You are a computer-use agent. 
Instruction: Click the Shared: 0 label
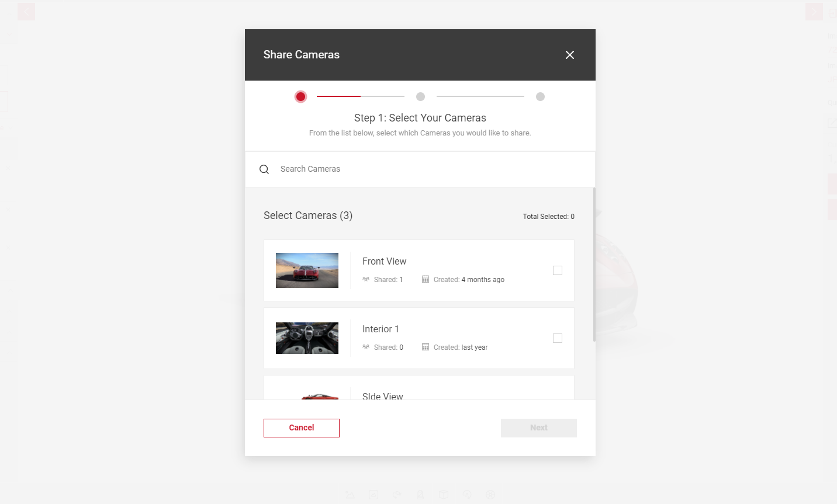(x=388, y=347)
